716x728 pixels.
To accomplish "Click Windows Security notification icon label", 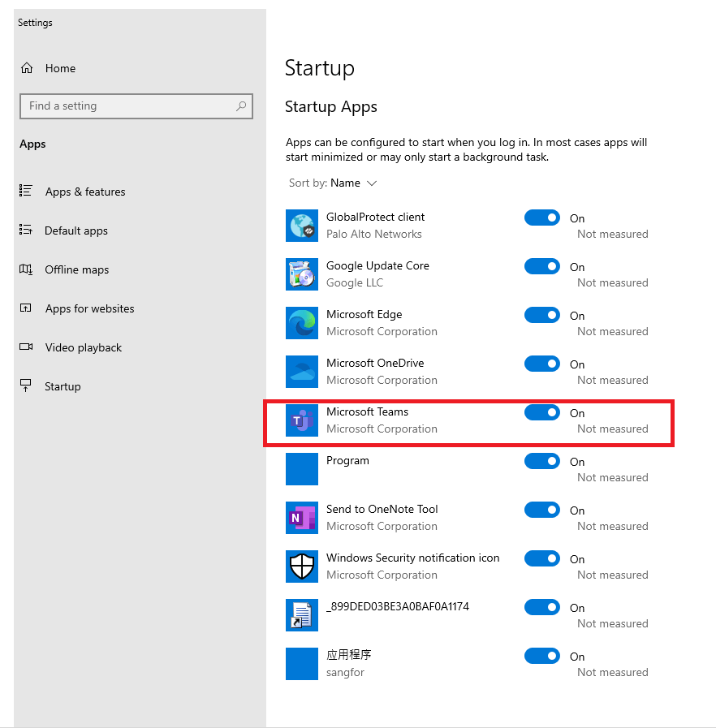I will click(412, 558).
